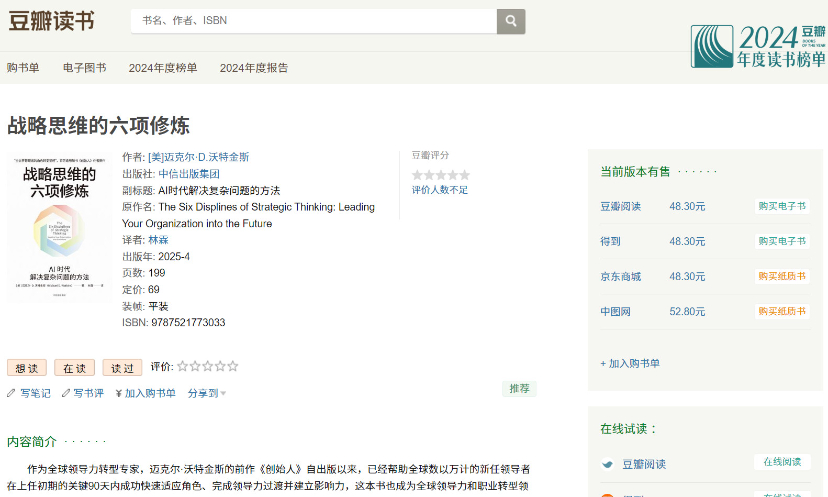
Task: Click the 京东商城 price 48.30元
Action: pos(687,276)
